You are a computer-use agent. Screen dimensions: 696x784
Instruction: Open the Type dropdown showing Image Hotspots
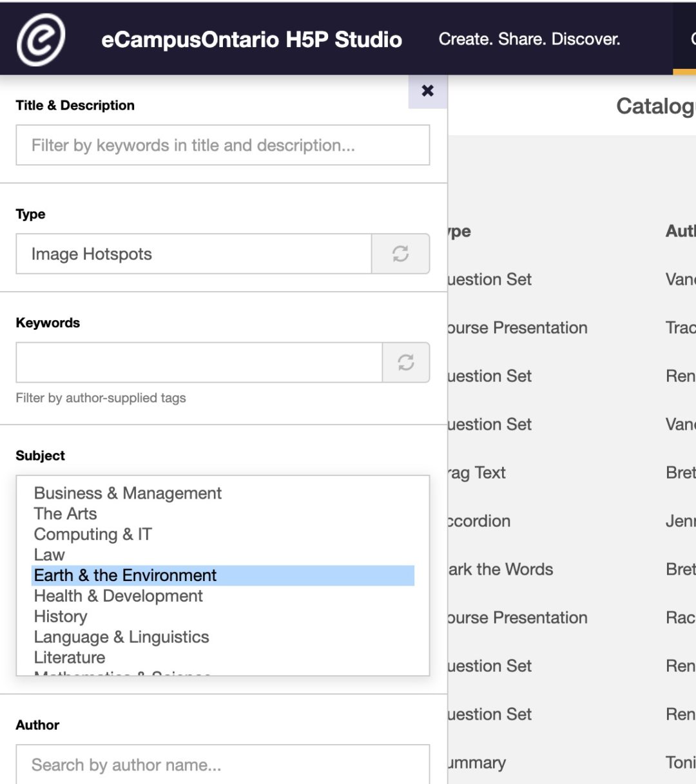[x=193, y=254]
